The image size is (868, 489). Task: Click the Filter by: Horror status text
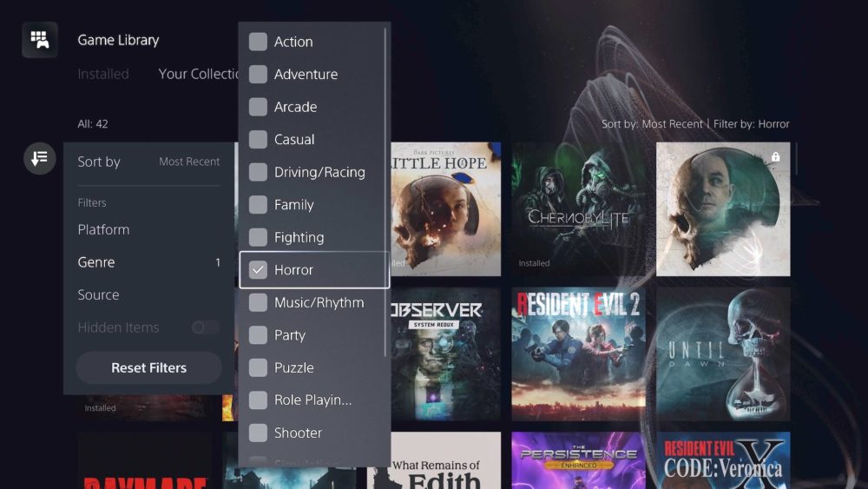751,124
